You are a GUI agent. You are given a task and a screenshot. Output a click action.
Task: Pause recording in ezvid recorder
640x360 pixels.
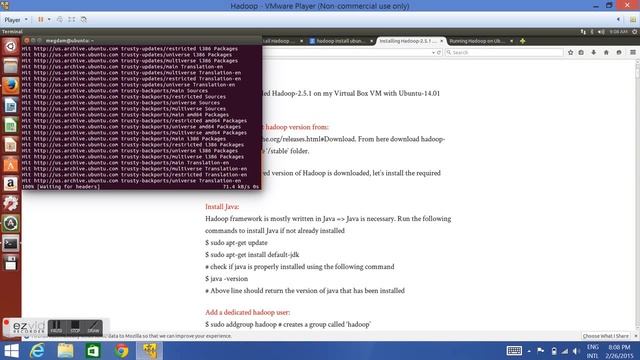tap(56, 328)
